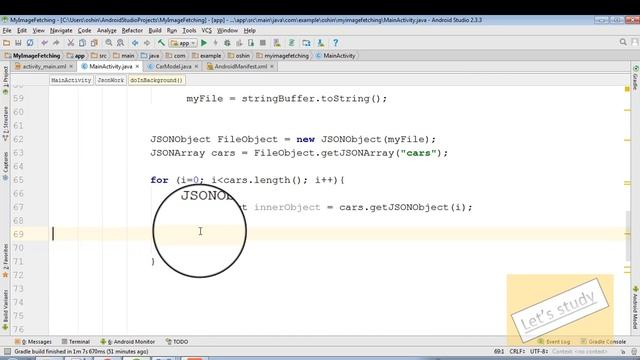Click the CRLF line separator selector
Image resolution: width=640 pixels, height=360 pixels.
518,351
